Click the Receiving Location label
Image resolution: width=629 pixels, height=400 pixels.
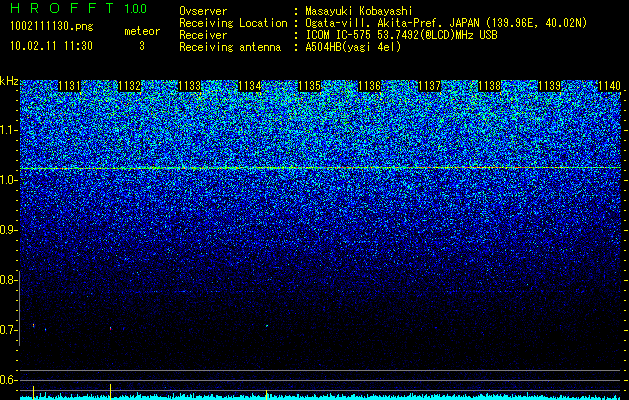click(233, 23)
